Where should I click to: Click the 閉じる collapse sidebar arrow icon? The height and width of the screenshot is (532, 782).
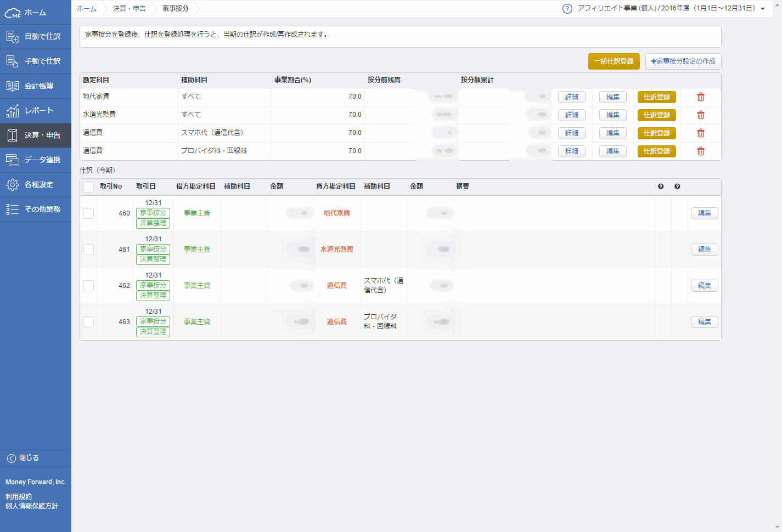[11, 459]
